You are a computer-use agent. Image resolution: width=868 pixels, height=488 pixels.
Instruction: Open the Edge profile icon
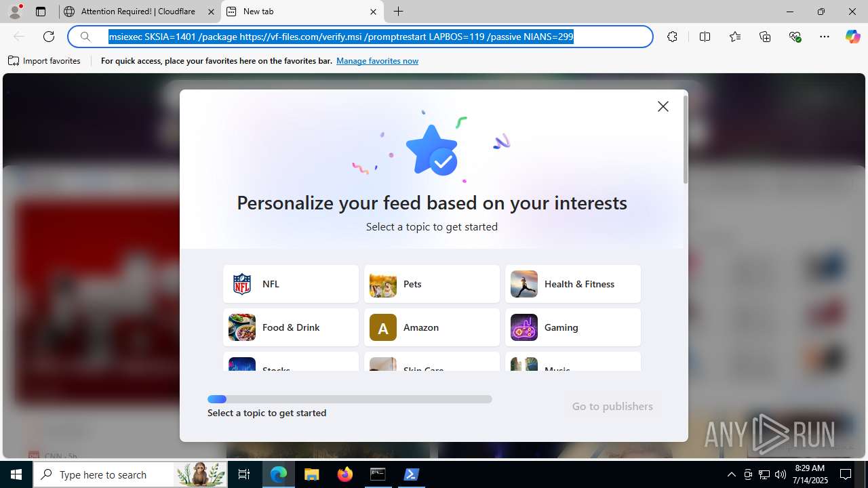[15, 12]
